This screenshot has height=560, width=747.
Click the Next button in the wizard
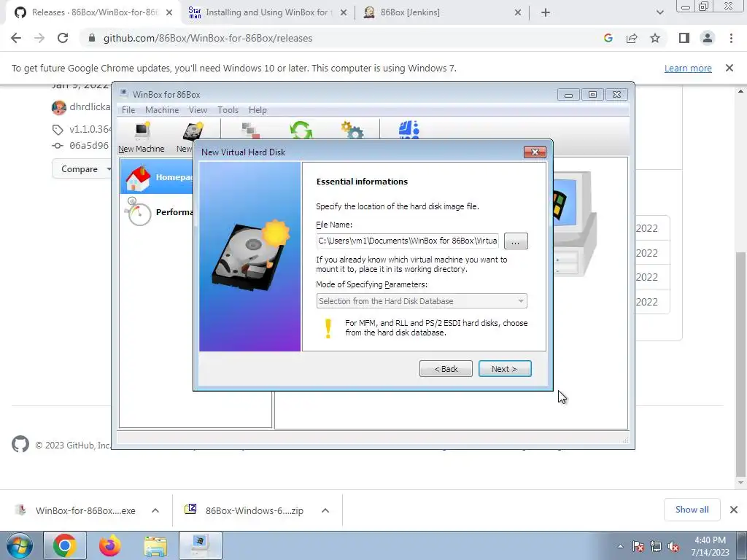(505, 368)
